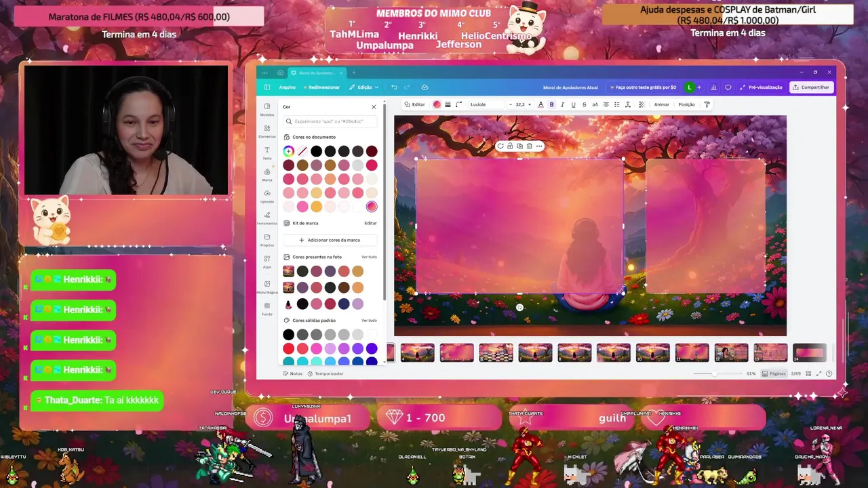Toggle Underline formatting button
Image resolution: width=868 pixels, height=488 pixels.
(573, 104)
